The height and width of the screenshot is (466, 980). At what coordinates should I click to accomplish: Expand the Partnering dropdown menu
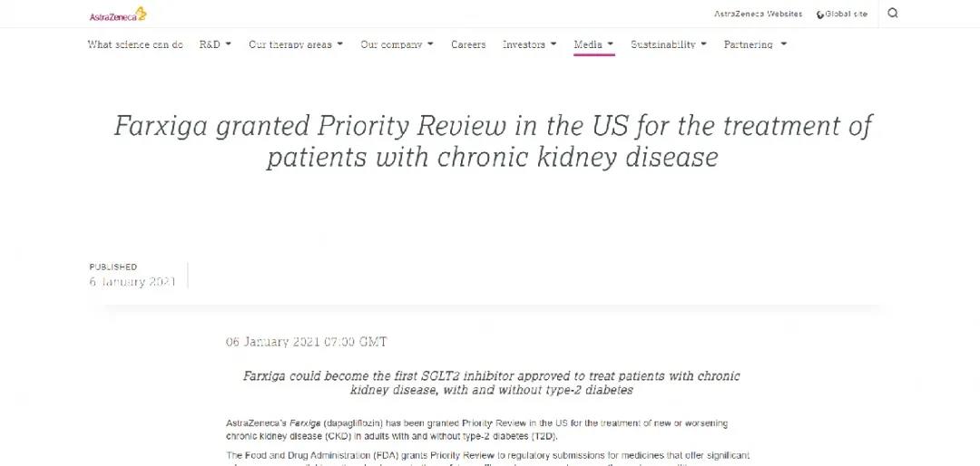click(755, 44)
